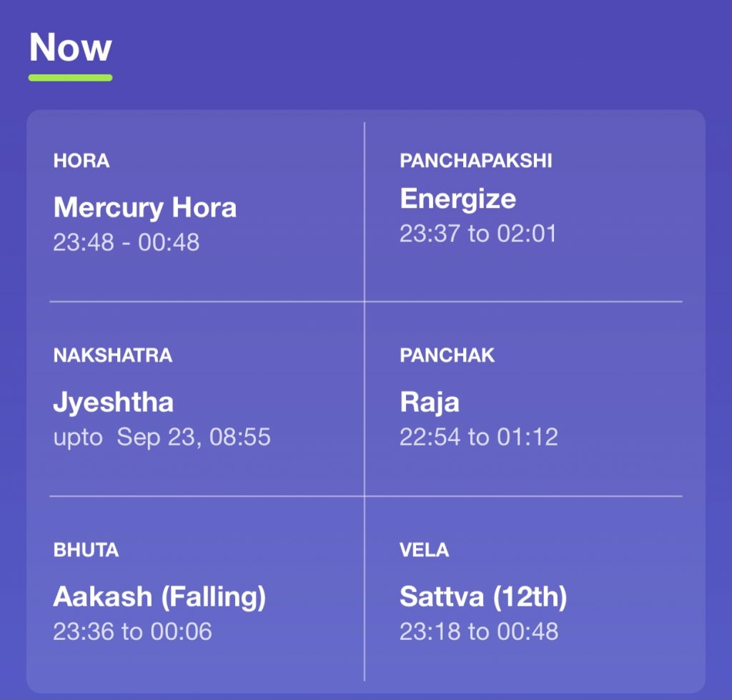
Task: Tap Mercury Hora title
Action: tap(144, 207)
